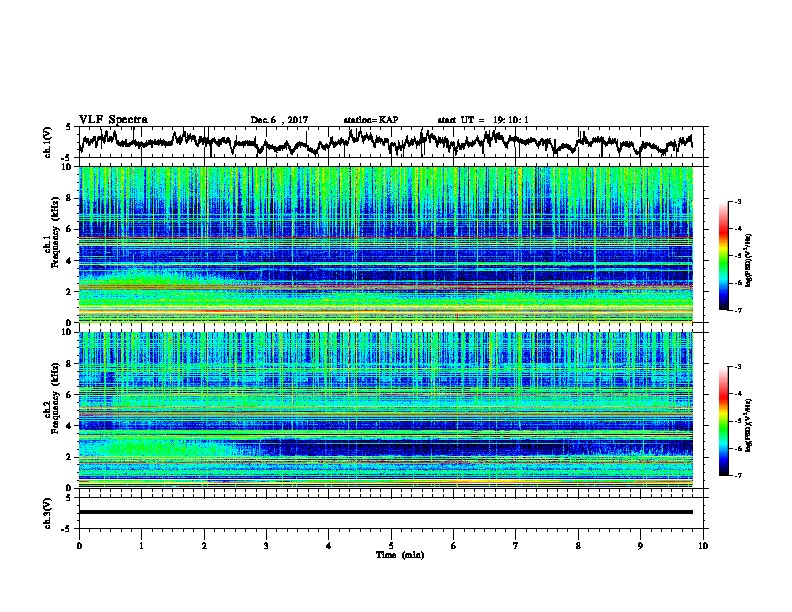Viewport: 792px width, 612px height.
Task: Click the '-5' volt tick of ch.1(V) panel
Action: (67, 158)
